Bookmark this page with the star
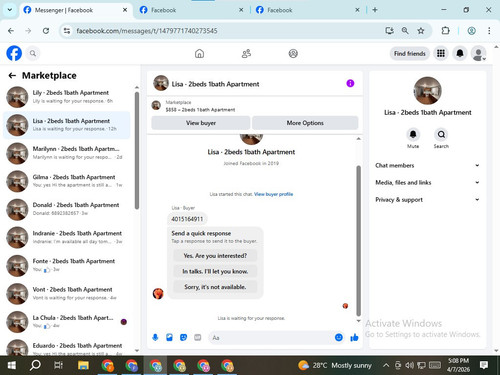The width and height of the screenshot is (500, 375). pos(421,31)
